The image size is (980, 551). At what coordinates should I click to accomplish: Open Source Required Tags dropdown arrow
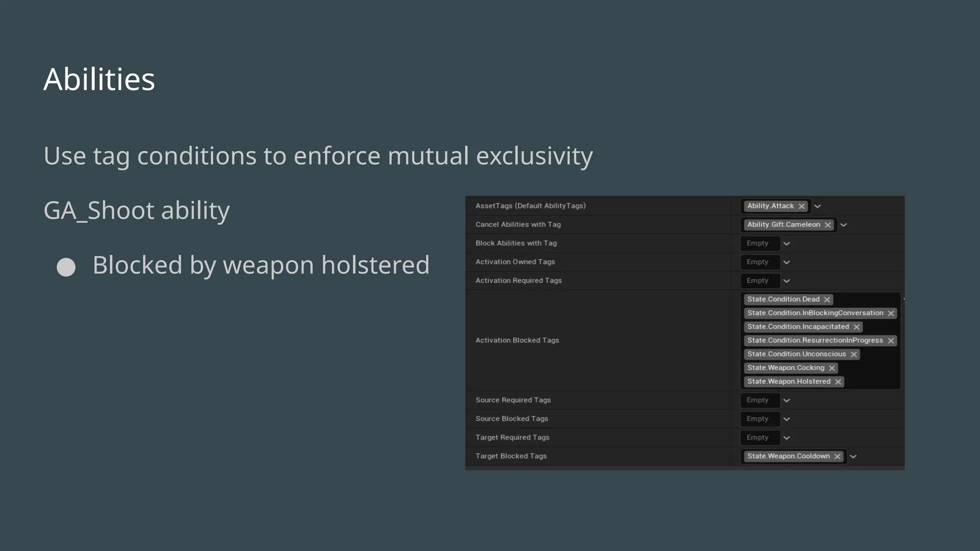[786, 400]
